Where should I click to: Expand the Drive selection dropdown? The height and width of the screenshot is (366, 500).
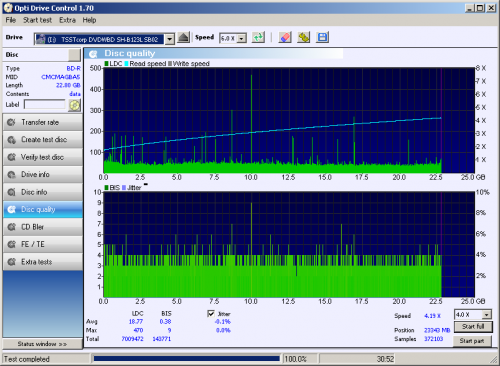(x=170, y=39)
